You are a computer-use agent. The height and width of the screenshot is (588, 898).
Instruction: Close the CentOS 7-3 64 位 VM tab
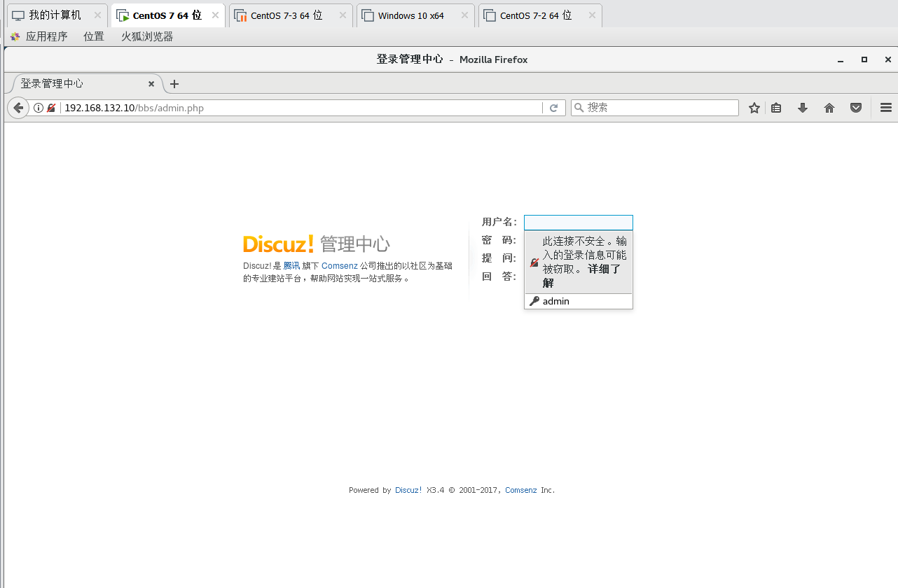point(343,15)
